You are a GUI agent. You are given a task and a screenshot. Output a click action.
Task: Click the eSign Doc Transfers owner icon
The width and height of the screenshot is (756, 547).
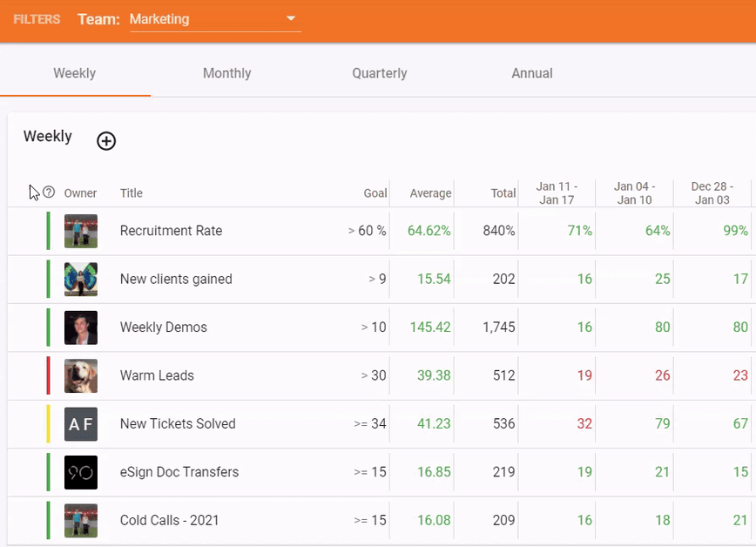81,472
